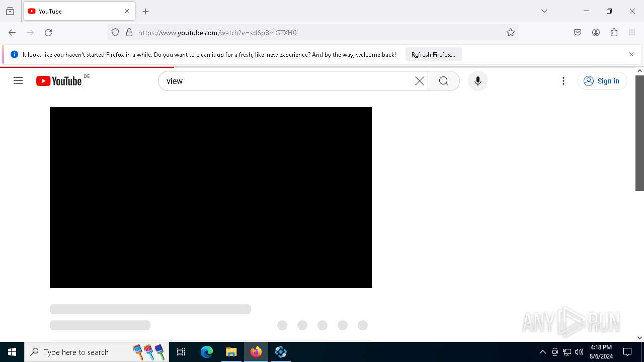The width and height of the screenshot is (644, 362).
Task: Open YouTube settings three-dot menu
Action: click(563, 81)
